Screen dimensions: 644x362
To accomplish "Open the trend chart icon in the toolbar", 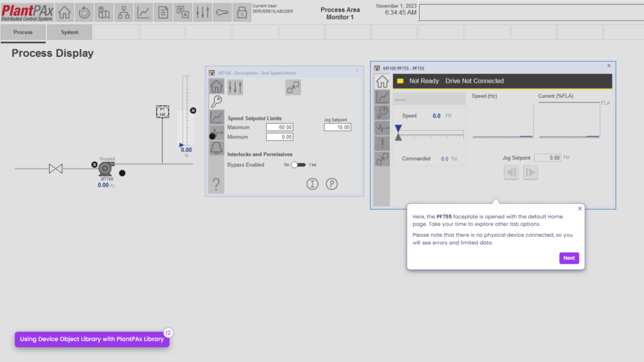I will 143,12.
